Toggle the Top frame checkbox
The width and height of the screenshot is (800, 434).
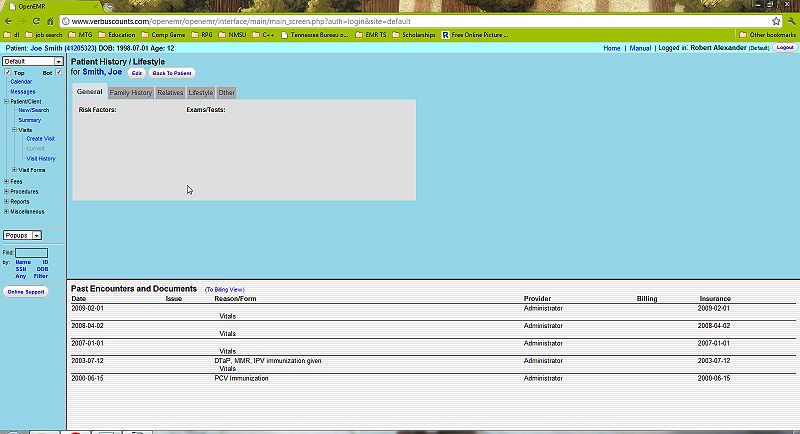pyautogui.click(x=8, y=73)
